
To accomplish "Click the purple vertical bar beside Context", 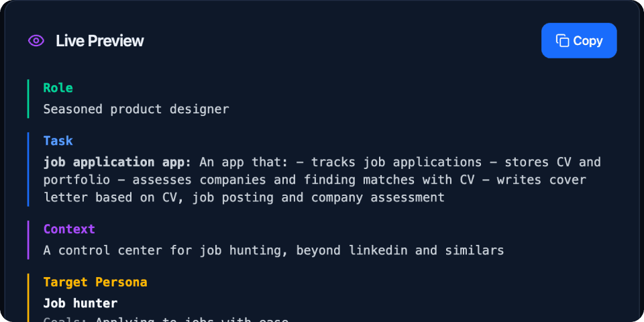I will (x=28, y=240).
